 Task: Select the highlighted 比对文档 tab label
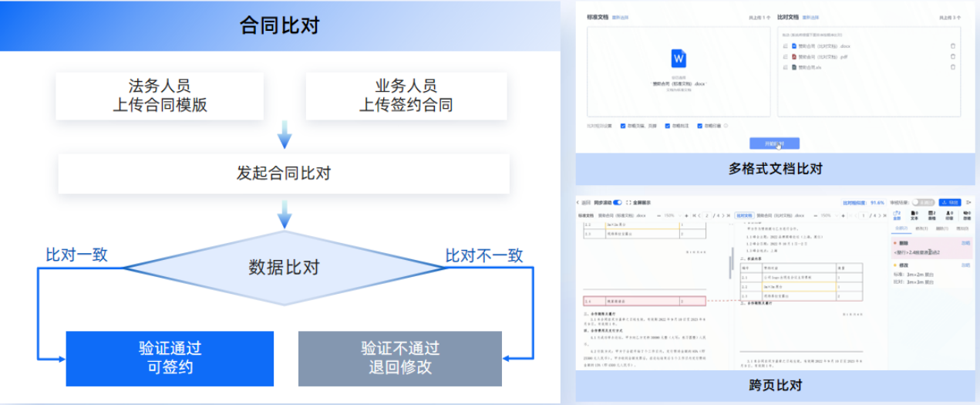click(744, 215)
